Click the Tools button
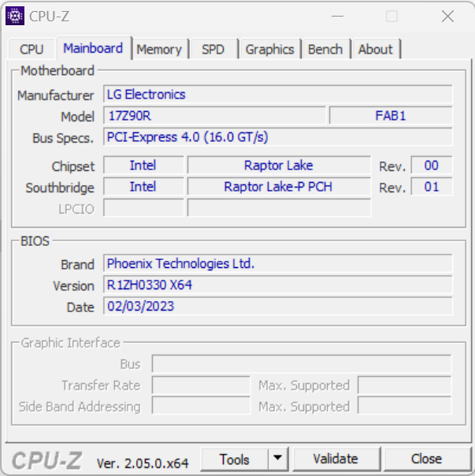 (235, 459)
